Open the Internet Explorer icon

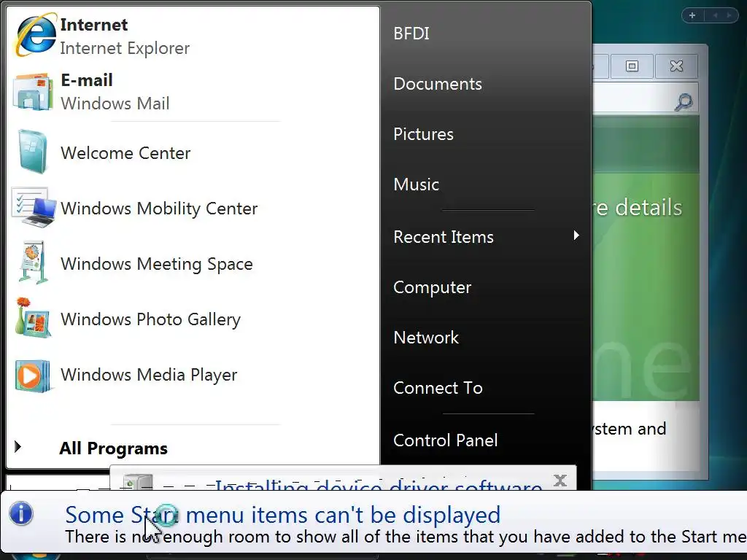(35, 35)
